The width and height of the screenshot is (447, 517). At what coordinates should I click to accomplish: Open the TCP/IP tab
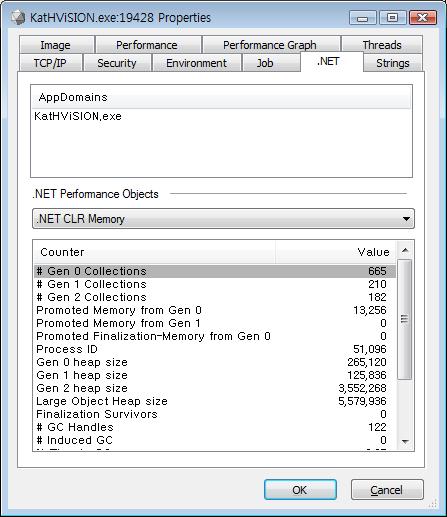pos(50,63)
